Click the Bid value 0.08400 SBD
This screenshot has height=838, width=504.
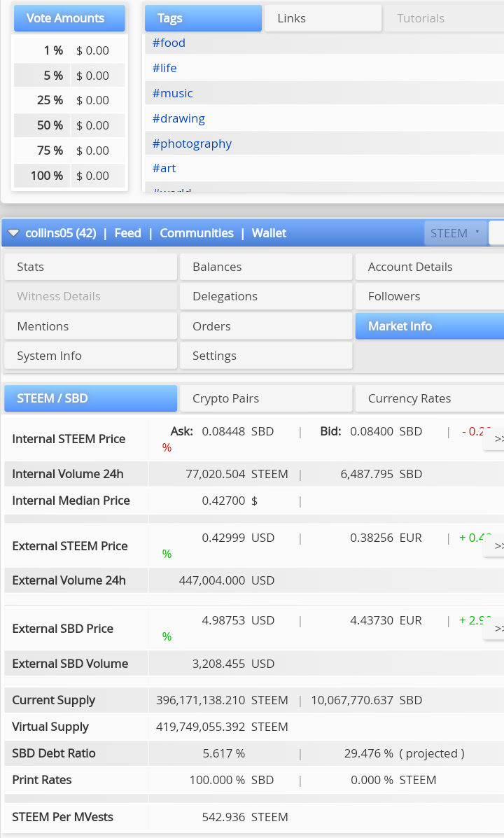tap(386, 431)
